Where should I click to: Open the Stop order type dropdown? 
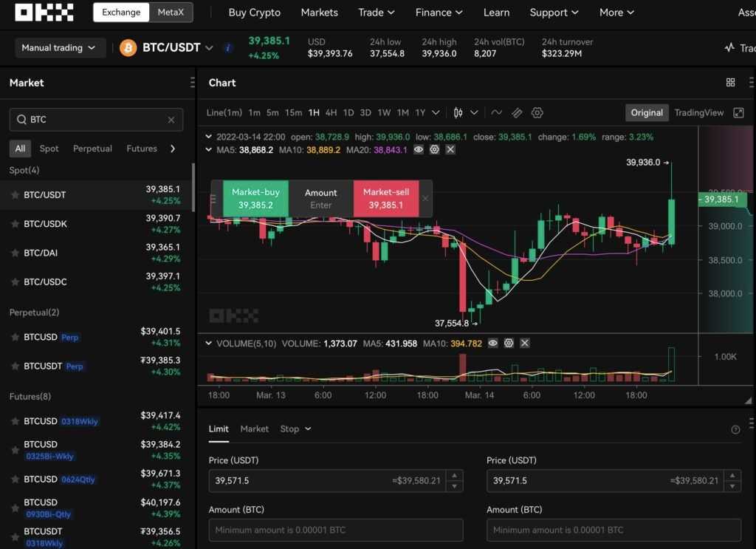295,429
